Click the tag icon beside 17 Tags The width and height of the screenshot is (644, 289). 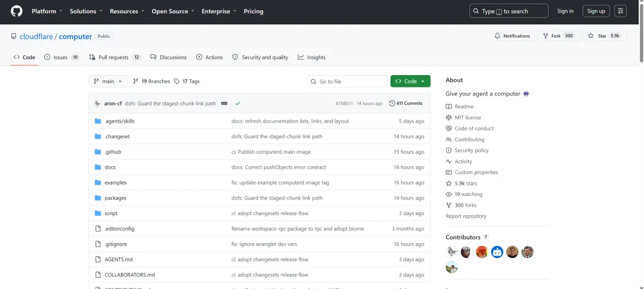177,81
